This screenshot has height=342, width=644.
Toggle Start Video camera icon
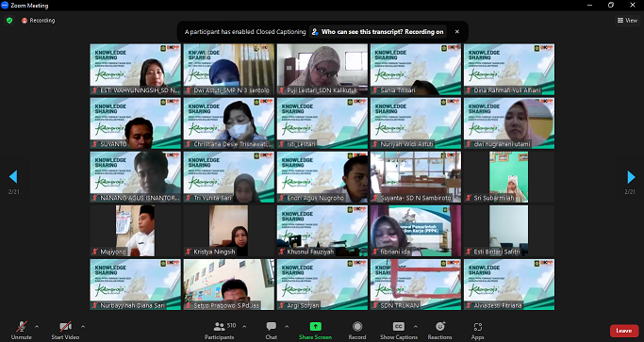[x=65, y=327]
